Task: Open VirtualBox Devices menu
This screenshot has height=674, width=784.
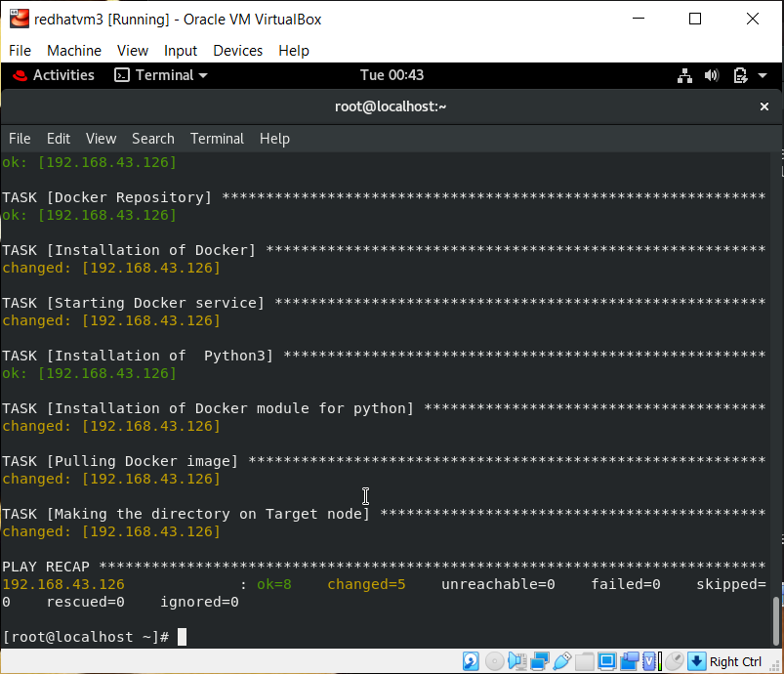Action: pos(237,51)
